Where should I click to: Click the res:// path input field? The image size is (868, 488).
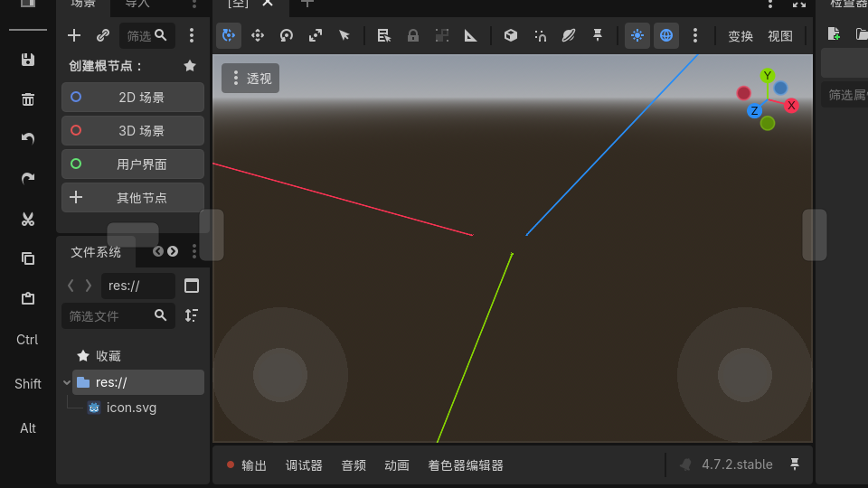138,286
